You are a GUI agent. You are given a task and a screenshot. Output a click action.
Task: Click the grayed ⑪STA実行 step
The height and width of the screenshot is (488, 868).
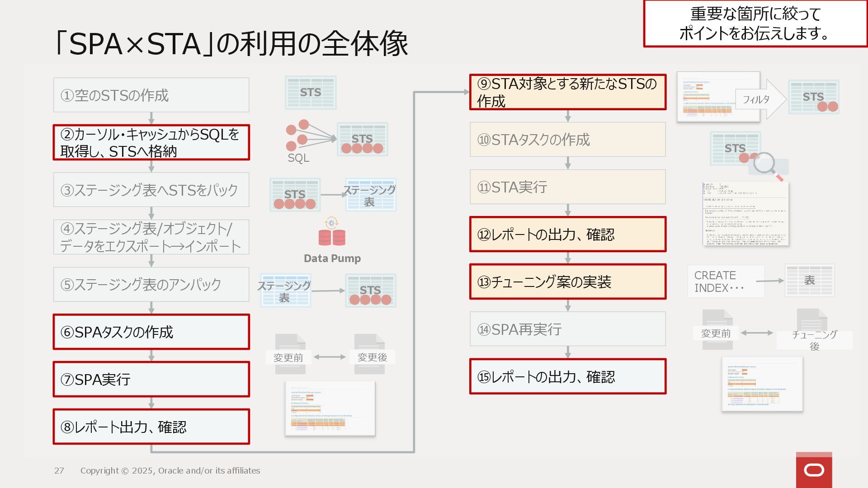568,187
